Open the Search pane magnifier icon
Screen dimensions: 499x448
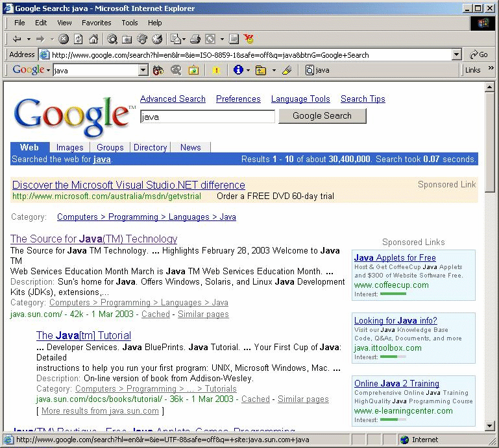pos(112,39)
